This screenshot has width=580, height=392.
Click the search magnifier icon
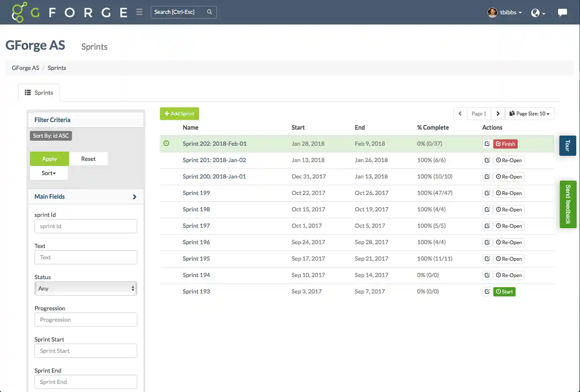pos(210,12)
